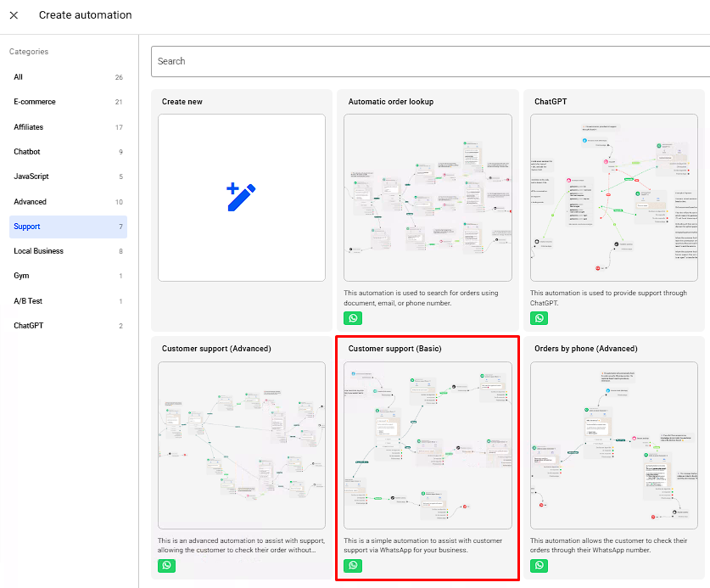This screenshot has width=710, height=588.
Task: Select the All category
Action: tap(68, 77)
